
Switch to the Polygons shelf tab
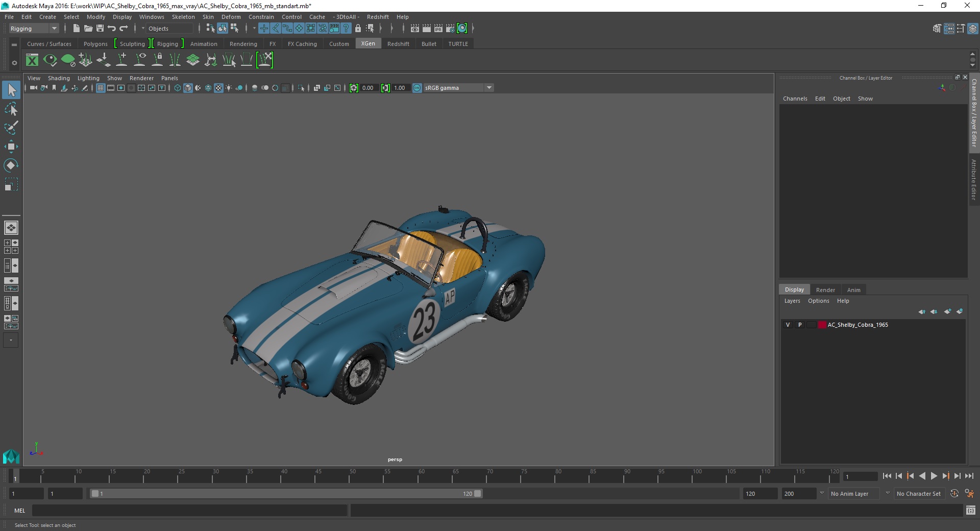pyautogui.click(x=95, y=44)
